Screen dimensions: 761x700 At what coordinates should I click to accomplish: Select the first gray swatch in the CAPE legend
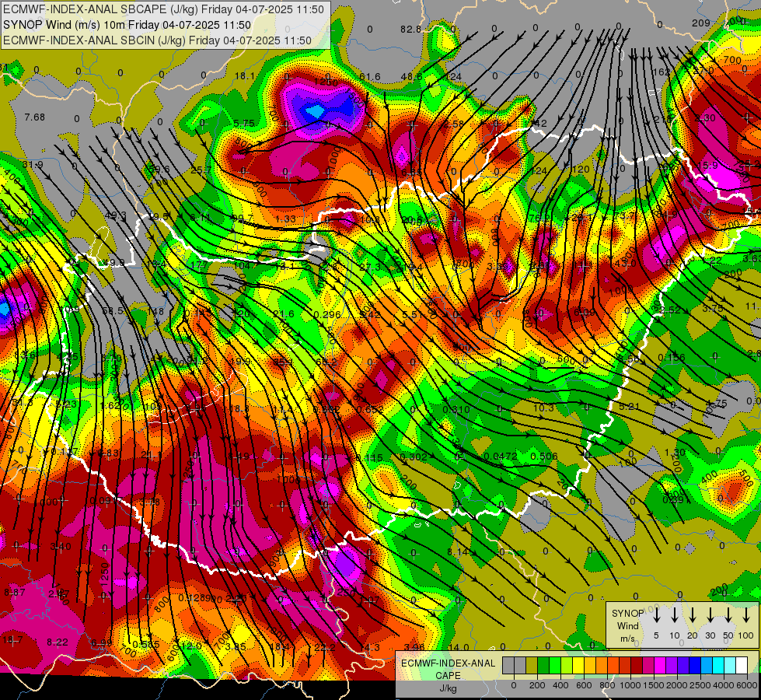tap(508, 666)
